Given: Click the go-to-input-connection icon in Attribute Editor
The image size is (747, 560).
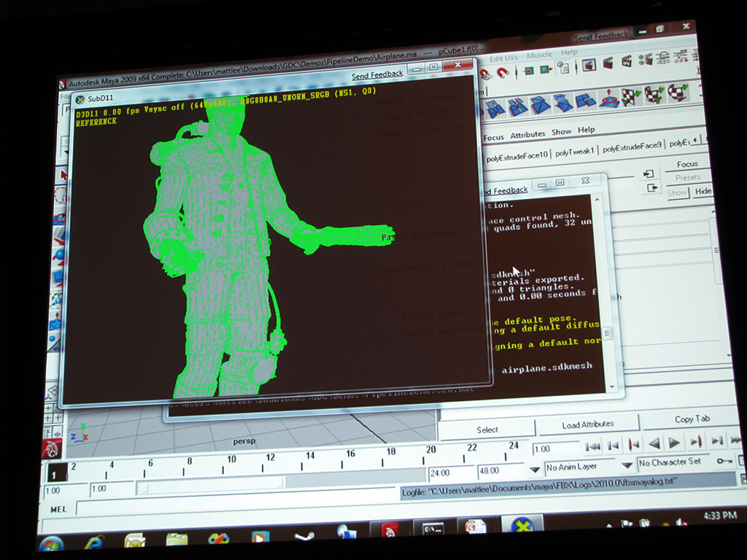Looking at the screenshot, I should pos(649,174).
